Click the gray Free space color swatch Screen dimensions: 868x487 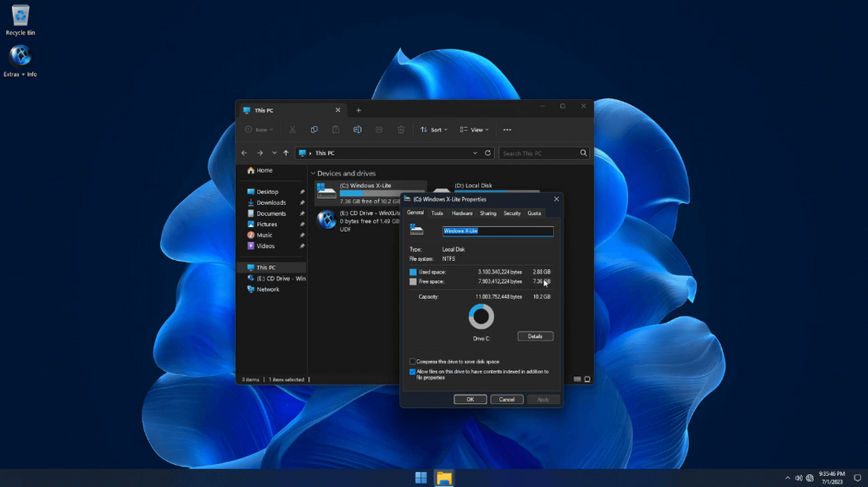[413, 282]
